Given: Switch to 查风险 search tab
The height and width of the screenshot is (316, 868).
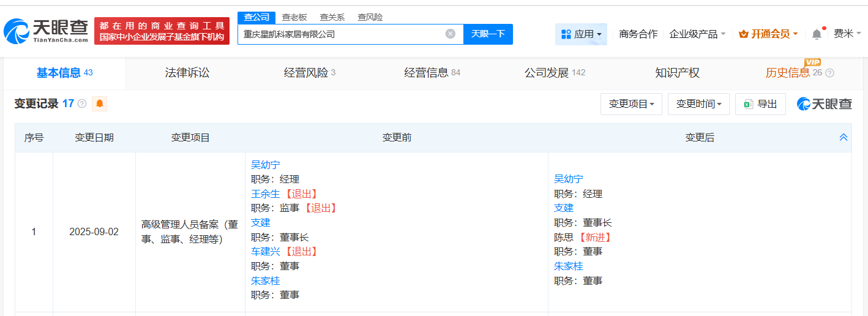Looking at the screenshot, I should pos(370,17).
